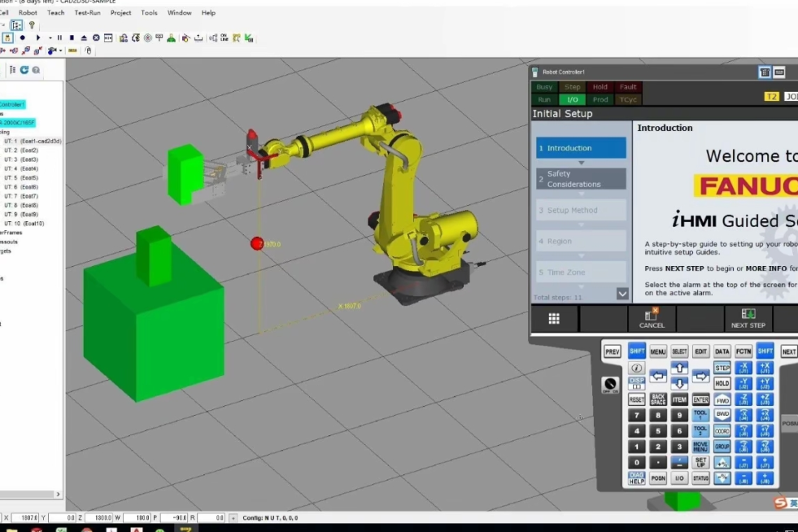Open the Window menu

click(x=180, y=13)
